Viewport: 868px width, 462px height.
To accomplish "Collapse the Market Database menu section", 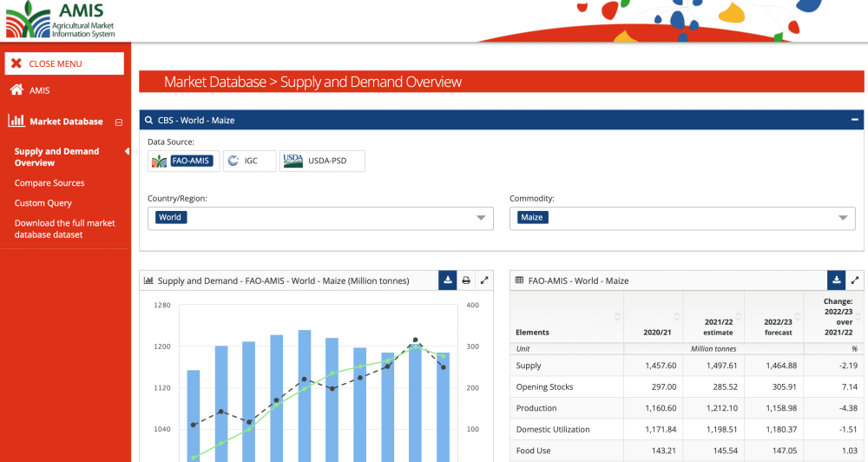I will tap(119, 122).
